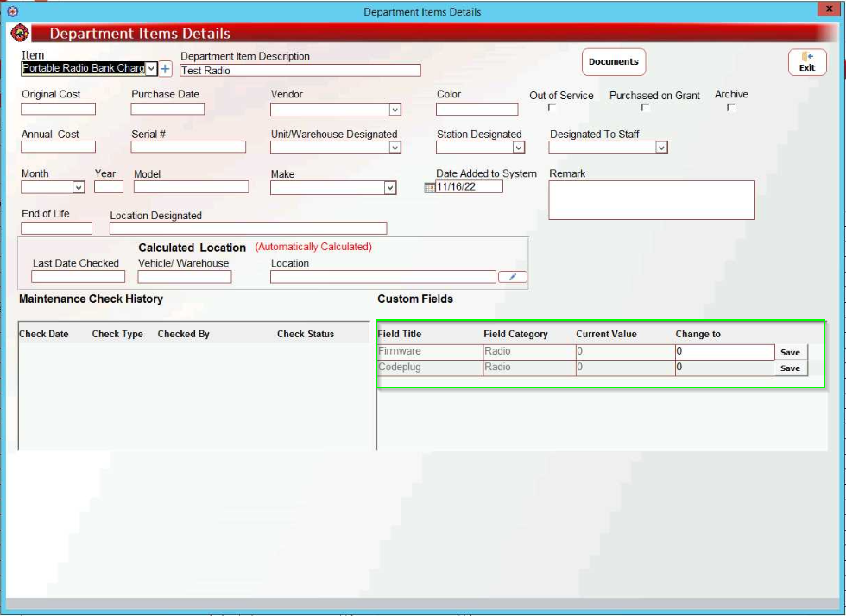846x616 pixels.
Task: Click the pencil edit icon beside Location
Action: [x=513, y=277]
